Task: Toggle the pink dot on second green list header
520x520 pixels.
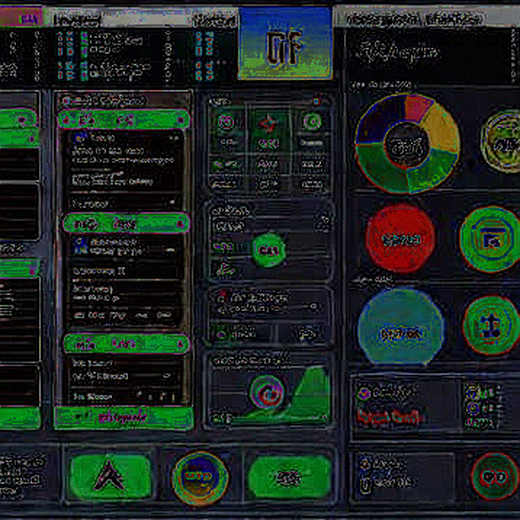Action: [x=180, y=224]
